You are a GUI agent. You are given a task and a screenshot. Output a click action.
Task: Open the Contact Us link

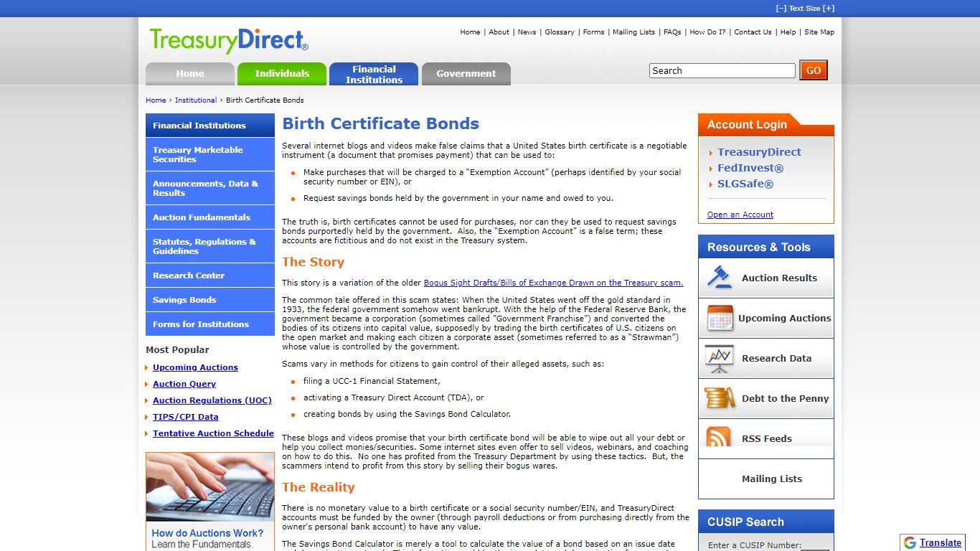pos(753,32)
